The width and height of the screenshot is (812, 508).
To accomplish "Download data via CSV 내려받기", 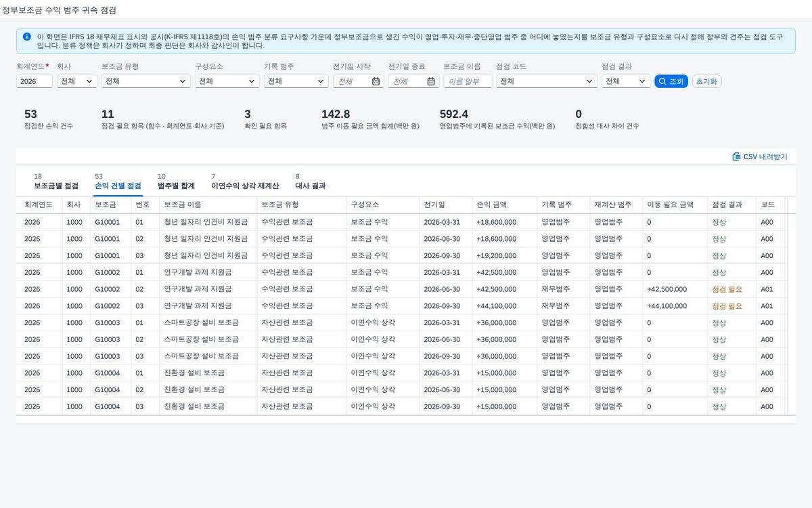I will [760, 156].
